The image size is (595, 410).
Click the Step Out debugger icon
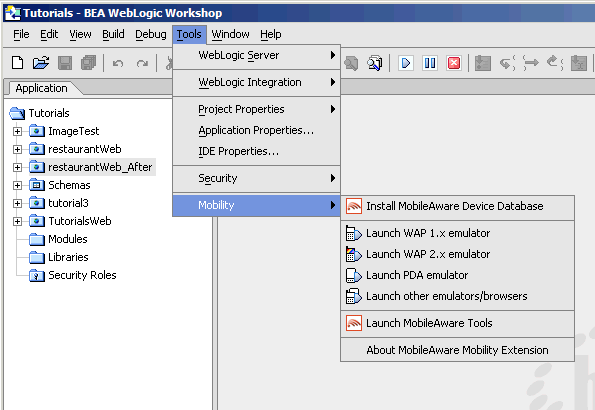554,63
